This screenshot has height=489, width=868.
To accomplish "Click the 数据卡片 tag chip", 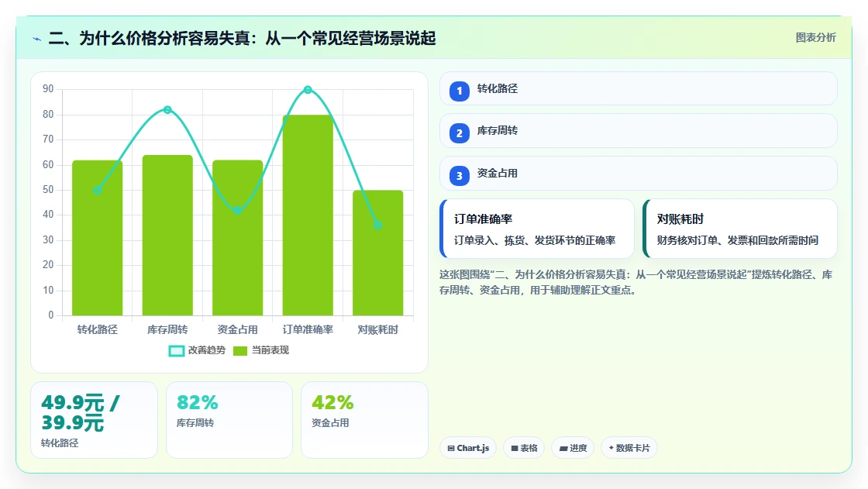I will pyautogui.click(x=629, y=448).
